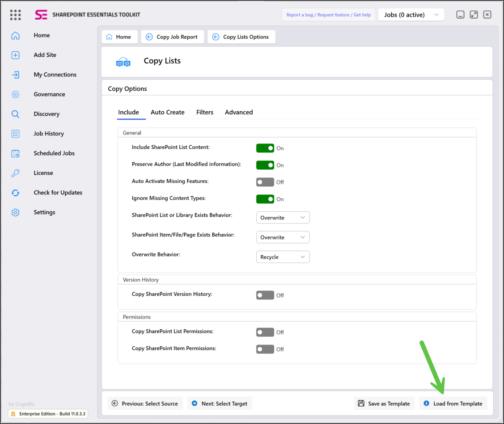Click the Scheduled Jobs calendar icon
The width and height of the screenshot is (504, 424).
pos(15,154)
